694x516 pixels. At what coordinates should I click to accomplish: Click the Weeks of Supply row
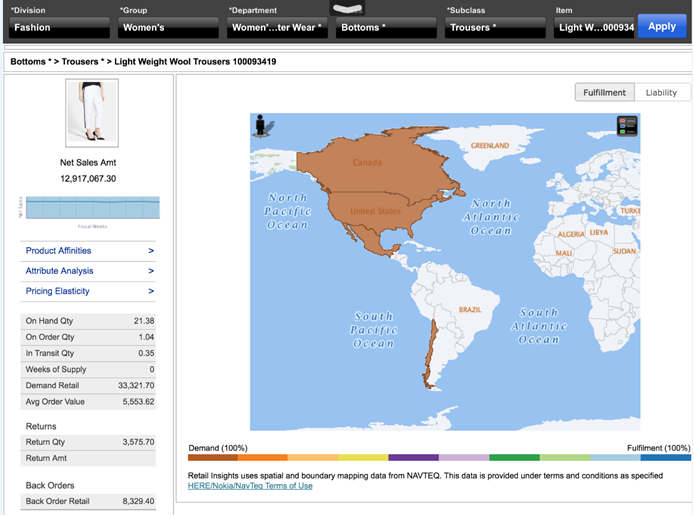(88, 370)
